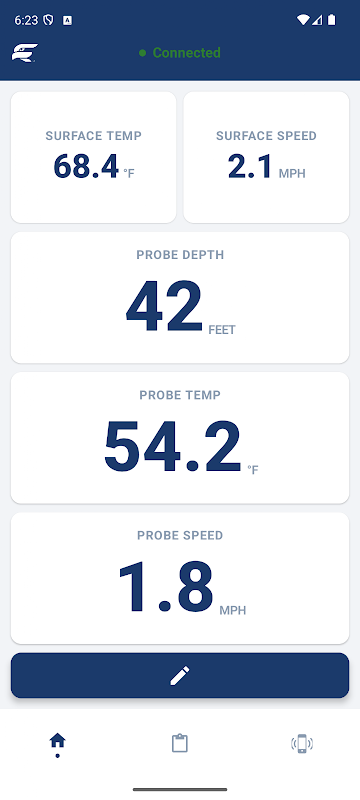Select the Surface Speed card

(266, 157)
